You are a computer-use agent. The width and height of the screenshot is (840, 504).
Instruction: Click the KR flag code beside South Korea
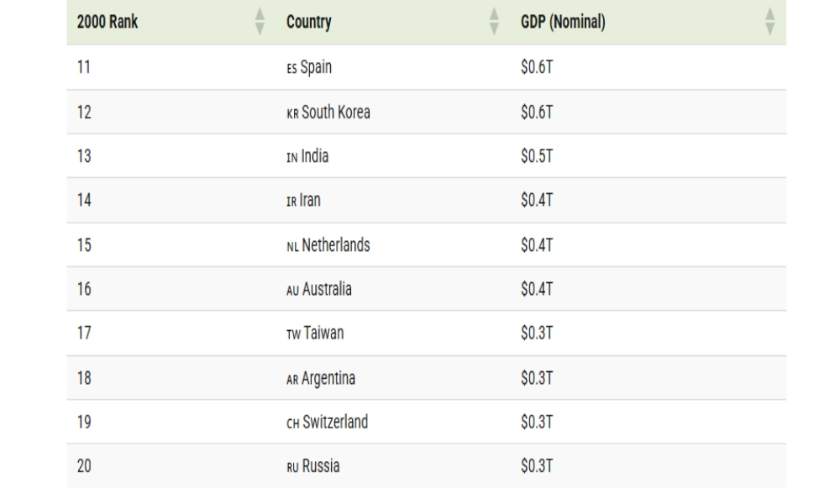point(291,113)
